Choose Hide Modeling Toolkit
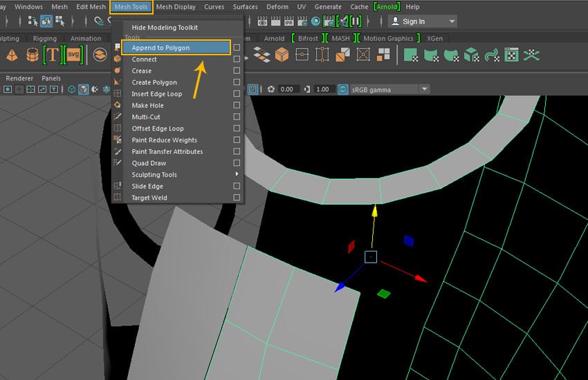This screenshot has width=588, height=380. 165,28
